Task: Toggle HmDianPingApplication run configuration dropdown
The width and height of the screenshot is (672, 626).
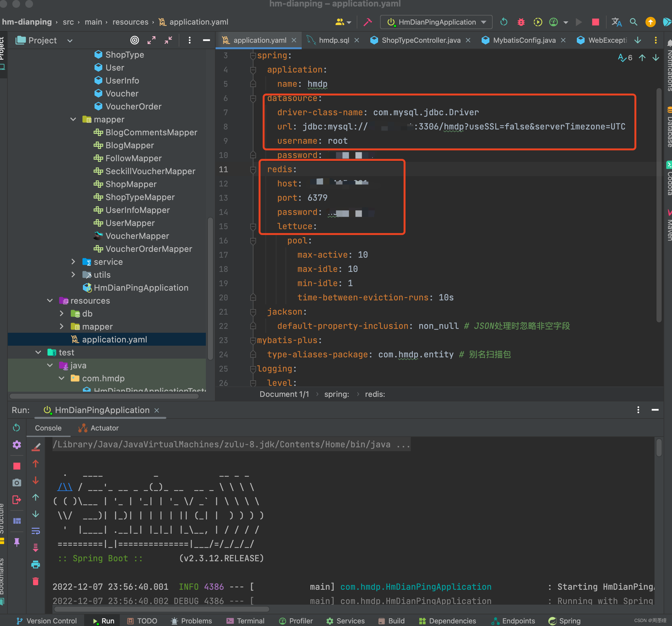Action: click(486, 22)
